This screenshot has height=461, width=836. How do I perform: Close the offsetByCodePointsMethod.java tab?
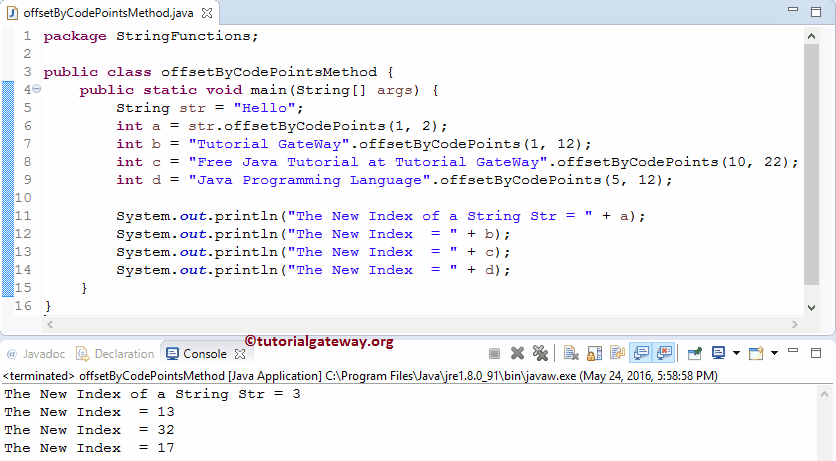[207, 13]
